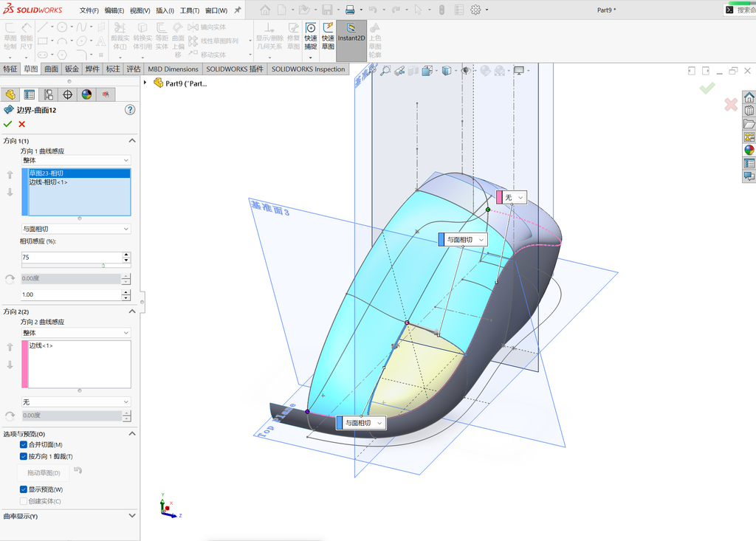This screenshot has width=756, height=541.
Task: Open Appearances color ball in task pane
Action: (x=749, y=150)
